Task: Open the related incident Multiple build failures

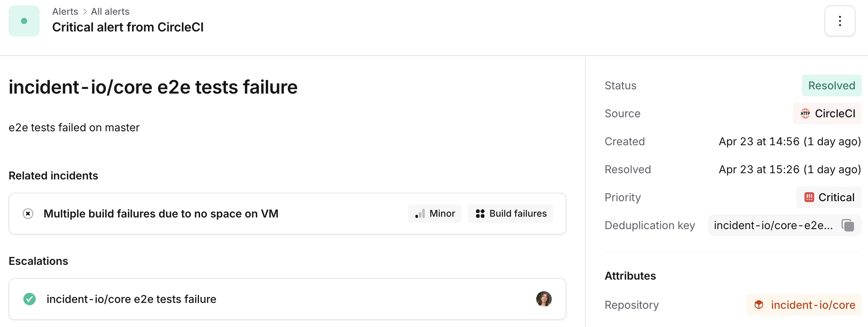Action: [x=161, y=214]
